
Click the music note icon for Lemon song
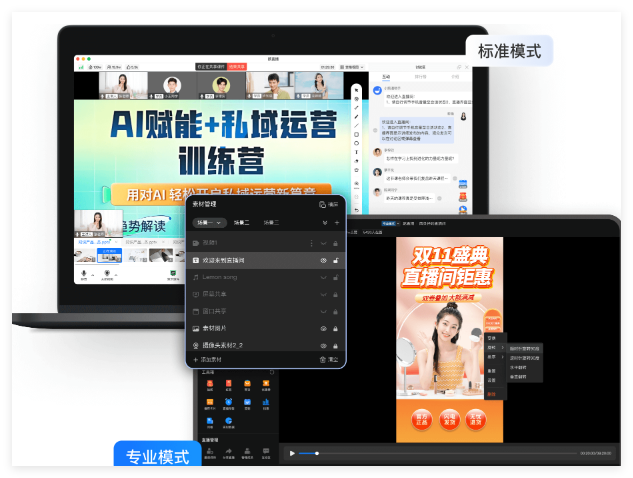point(196,277)
